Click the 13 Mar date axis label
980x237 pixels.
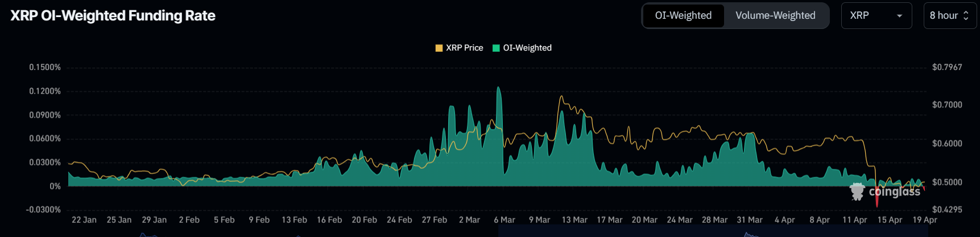574,219
